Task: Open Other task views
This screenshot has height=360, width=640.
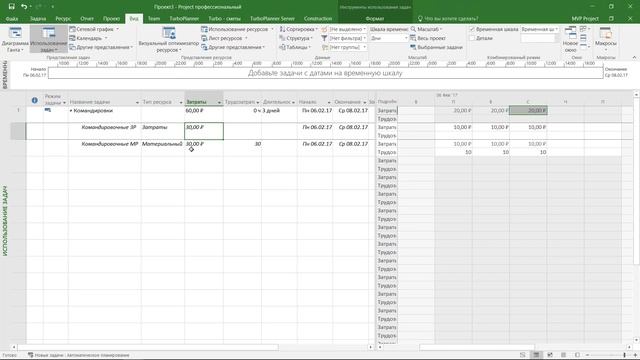Action: tap(101, 47)
